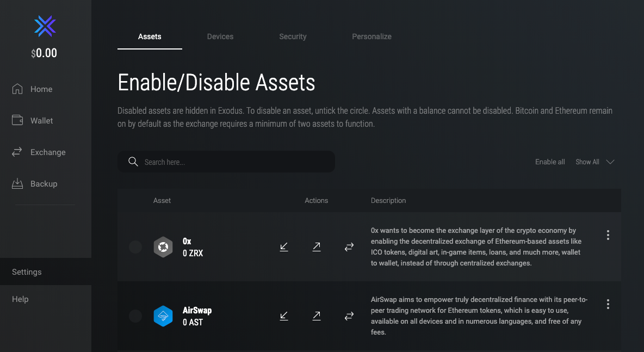The height and width of the screenshot is (352, 644).
Task: Click the search assets input field
Action: point(226,162)
